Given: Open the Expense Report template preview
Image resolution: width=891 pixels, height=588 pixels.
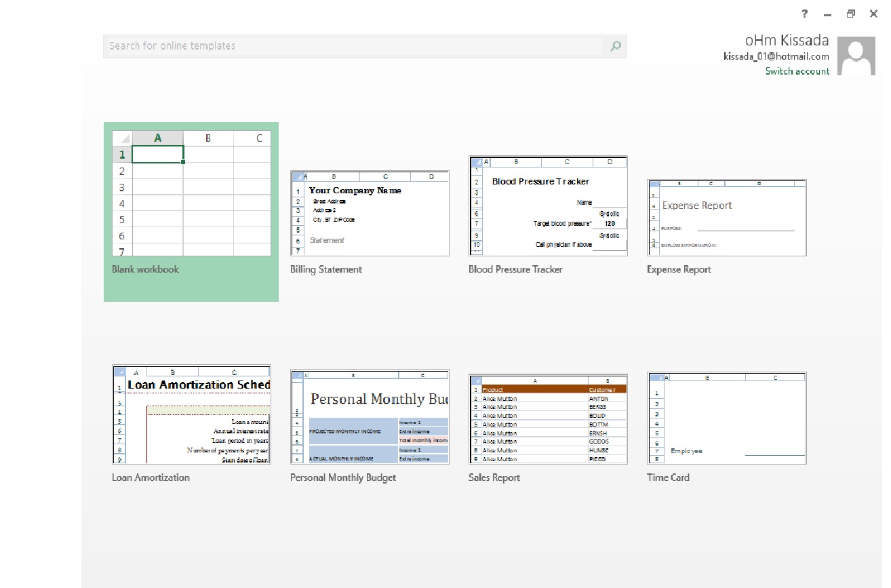Looking at the screenshot, I should pos(726,218).
